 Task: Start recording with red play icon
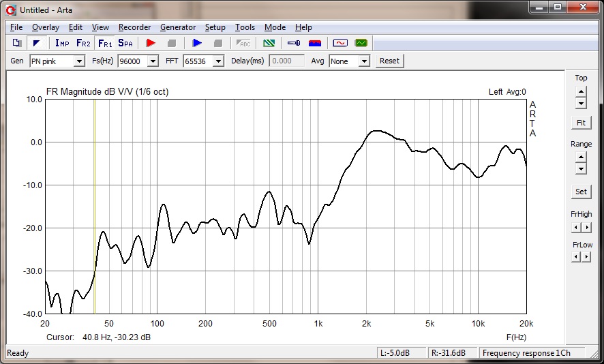click(x=151, y=43)
